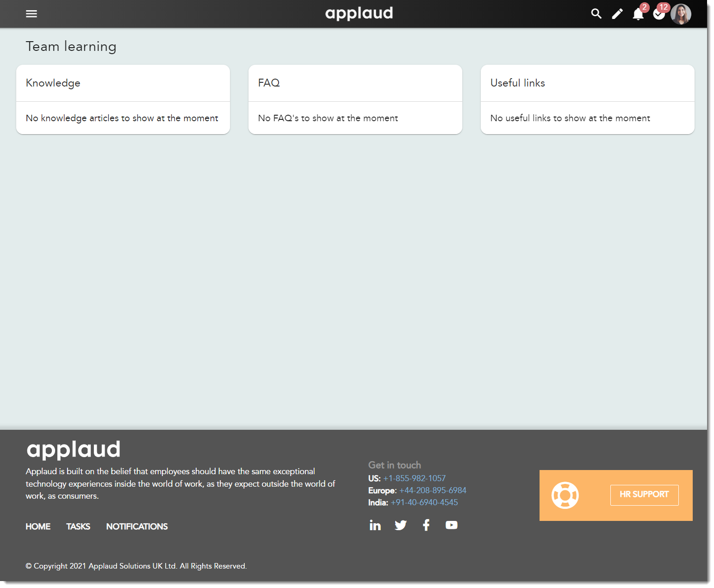
Task: Click the Team learning page title
Action: (x=71, y=46)
